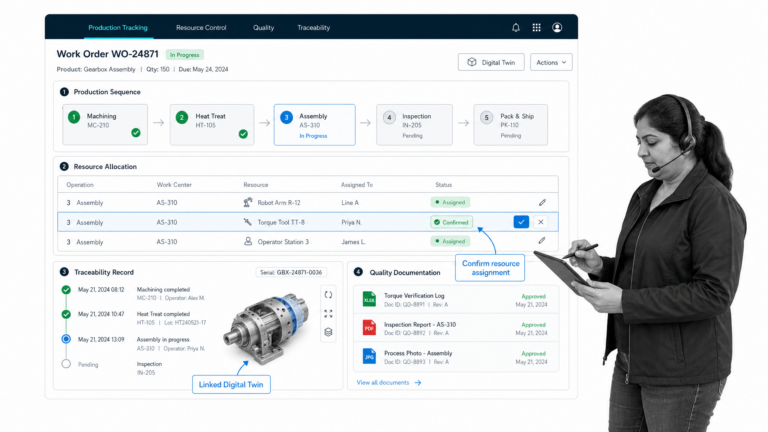
Task: Sort by the Assigned To column header
Action: (357, 185)
